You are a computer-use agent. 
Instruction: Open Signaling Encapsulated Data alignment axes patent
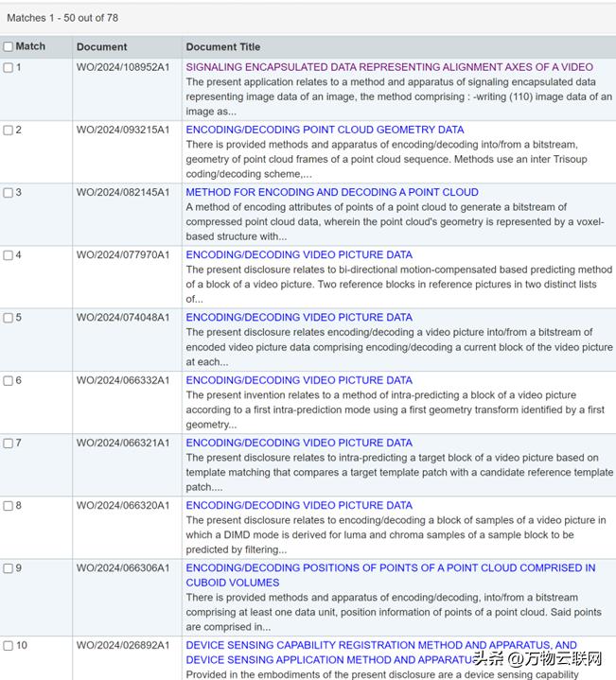click(x=389, y=67)
